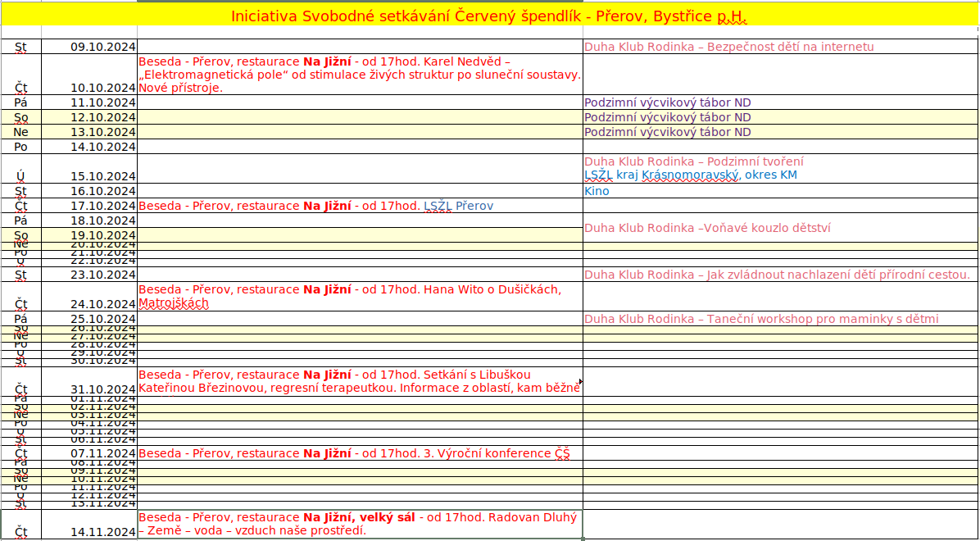Click the Karel Nedvěd beseda cell
The image size is (980, 541).
pyautogui.click(x=360, y=75)
